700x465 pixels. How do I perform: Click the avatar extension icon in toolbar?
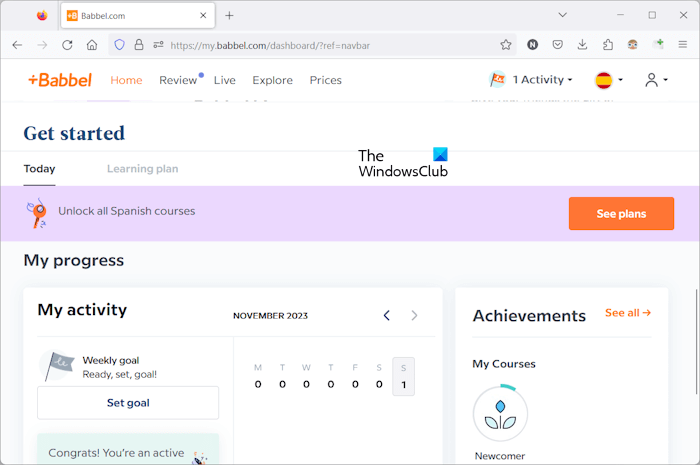pos(633,45)
